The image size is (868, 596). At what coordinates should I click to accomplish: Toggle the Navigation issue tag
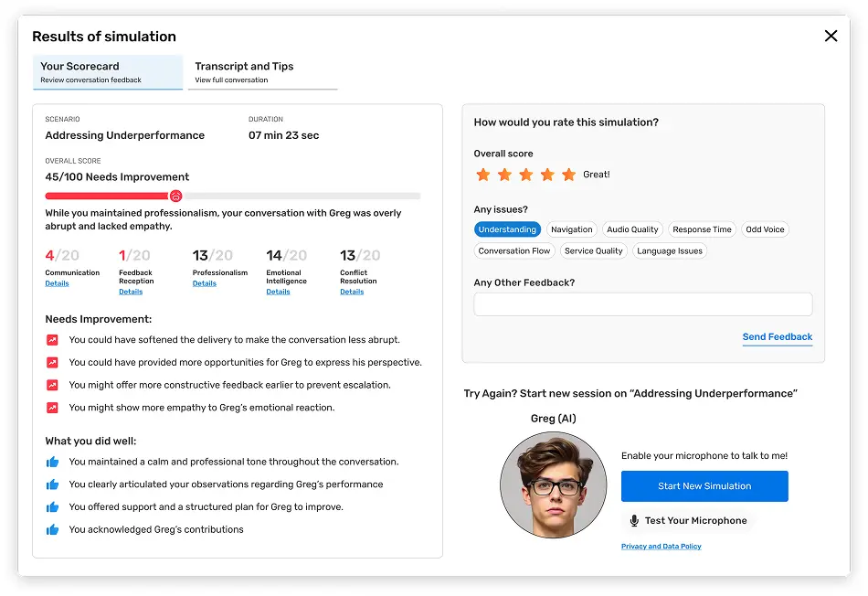coord(571,229)
